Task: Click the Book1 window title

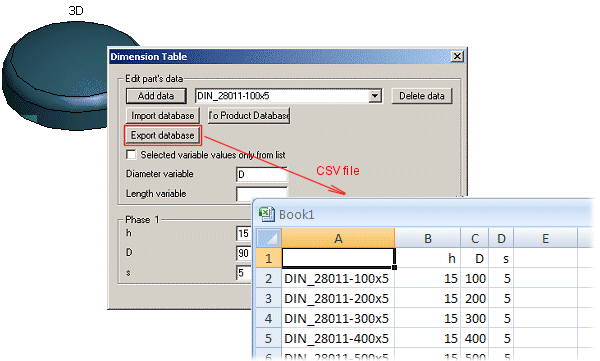Action: (x=297, y=214)
